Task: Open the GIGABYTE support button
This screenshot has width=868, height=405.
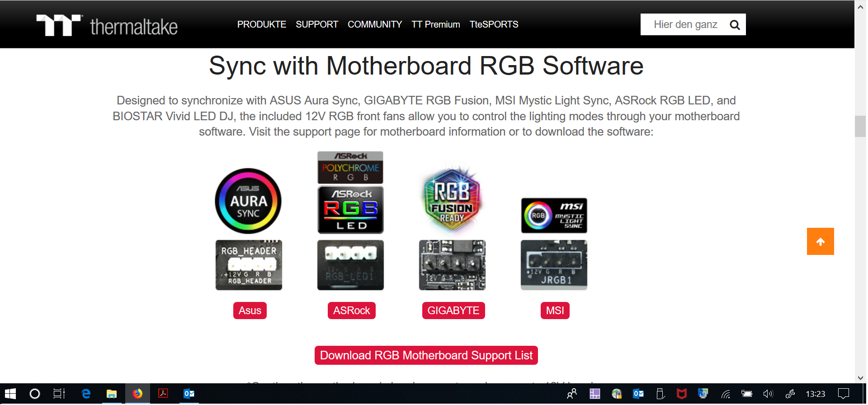Action: coord(453,311)
